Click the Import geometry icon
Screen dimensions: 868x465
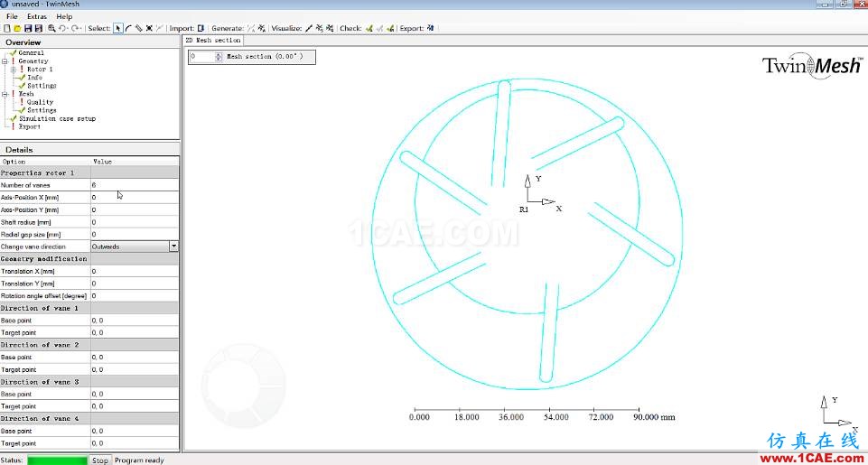click(201, 28)
